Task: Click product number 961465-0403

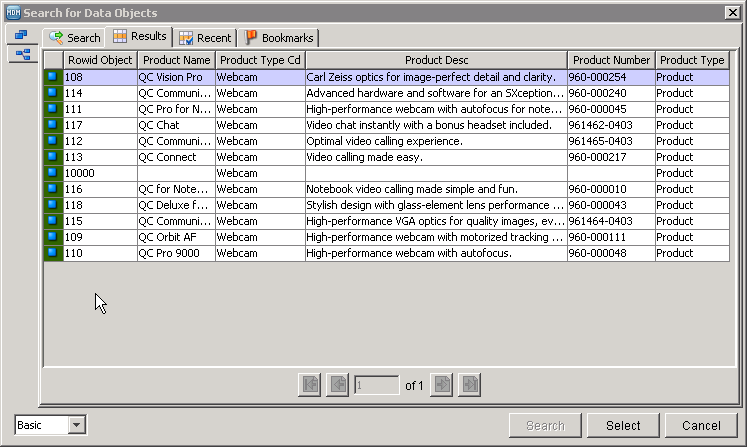Action: (x=611, y=142)
